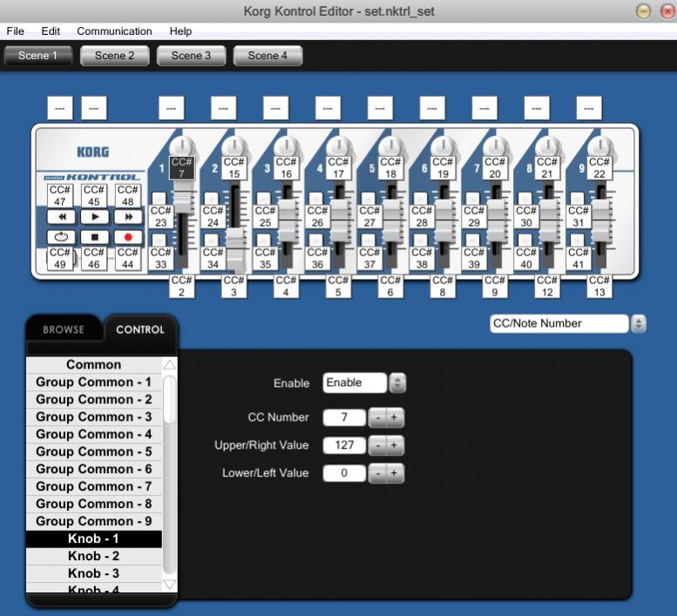Screen dimensions: 677x616
Task: Select knob 7 labeled CC# 20
Action: click(495, 168)
